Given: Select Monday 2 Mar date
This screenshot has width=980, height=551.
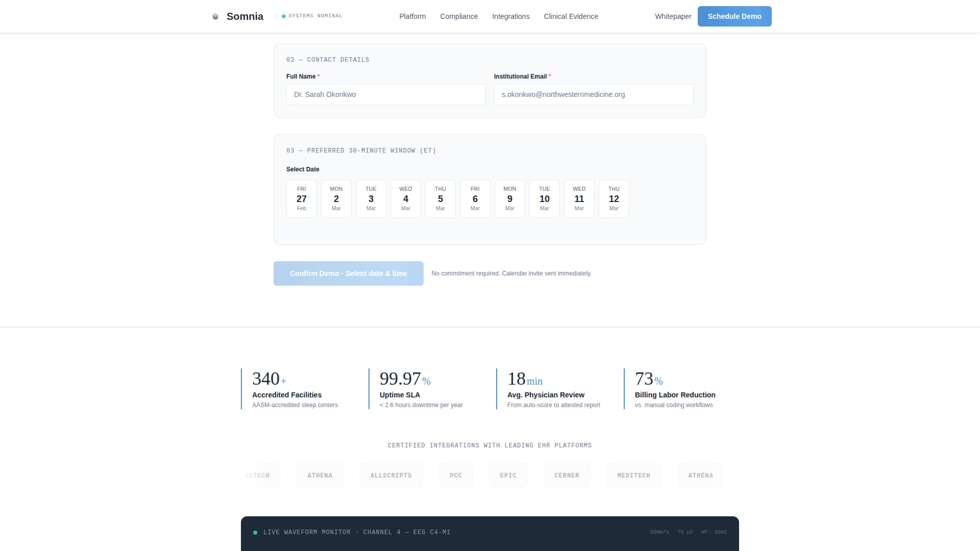Looking at the screenshot, I should tap(336, 198).
